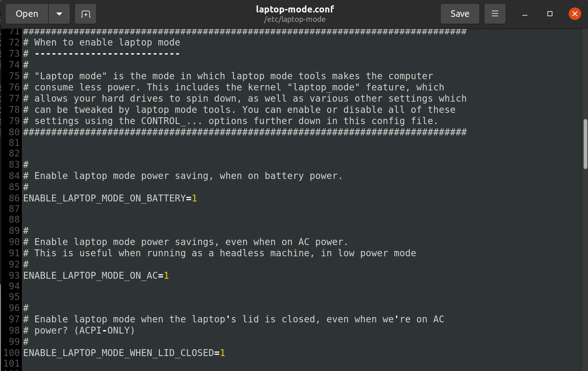
Task: Expand the recent files dropdown arrow
Action: click(x=59, y=14)
